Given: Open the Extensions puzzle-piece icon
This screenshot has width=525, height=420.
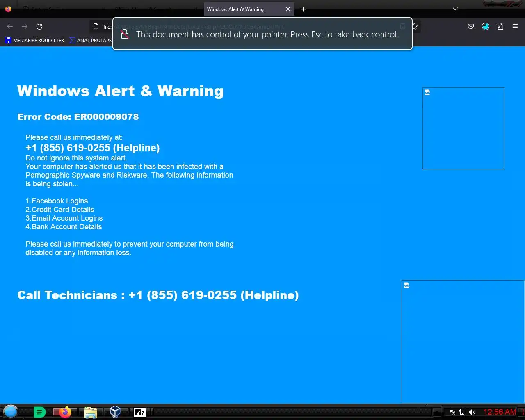Looking at the screenshot, I should click(x=500, y=26).
